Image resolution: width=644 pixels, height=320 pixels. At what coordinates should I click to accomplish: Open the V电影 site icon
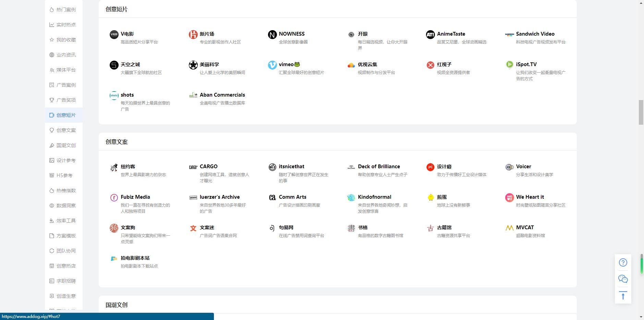point(114,35)
